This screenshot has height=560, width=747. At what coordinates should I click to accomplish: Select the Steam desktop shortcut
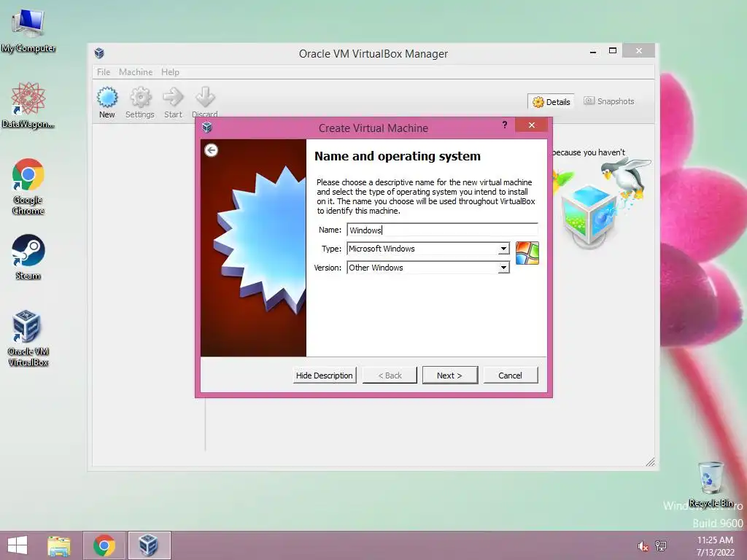(28, 257)
